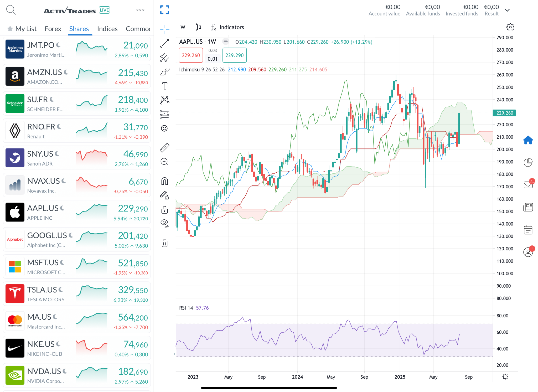Toggle magnet snap mode
The image size is (538, 392).
[x=165, y=181]
